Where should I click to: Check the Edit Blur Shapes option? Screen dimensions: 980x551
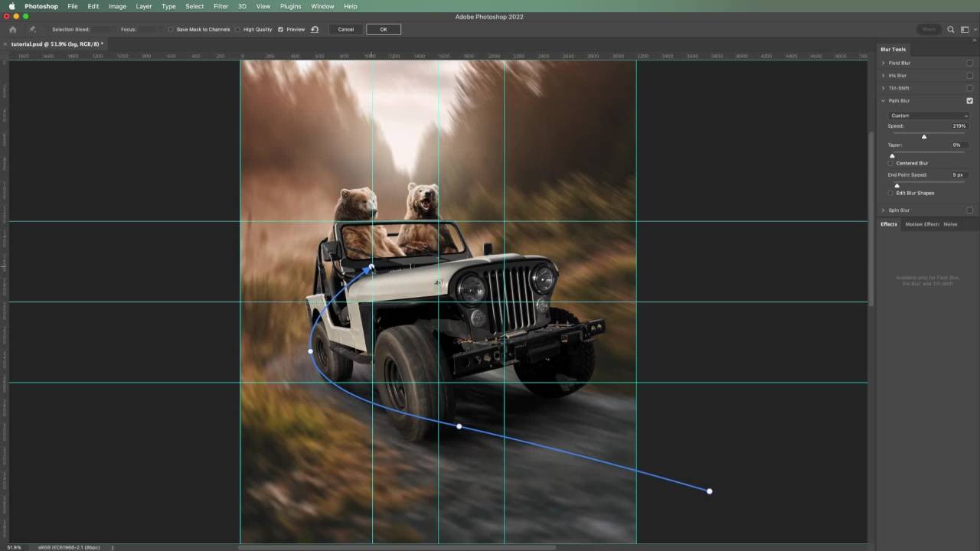click(890, 193)
